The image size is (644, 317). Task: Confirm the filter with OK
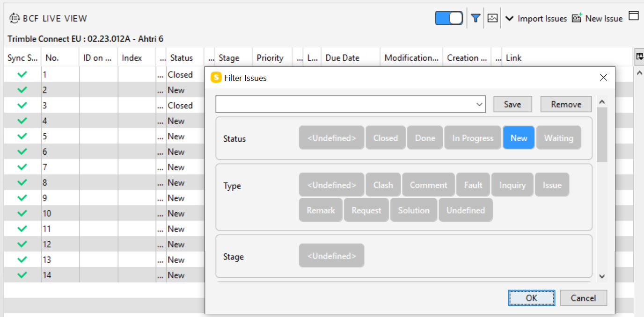532,298
